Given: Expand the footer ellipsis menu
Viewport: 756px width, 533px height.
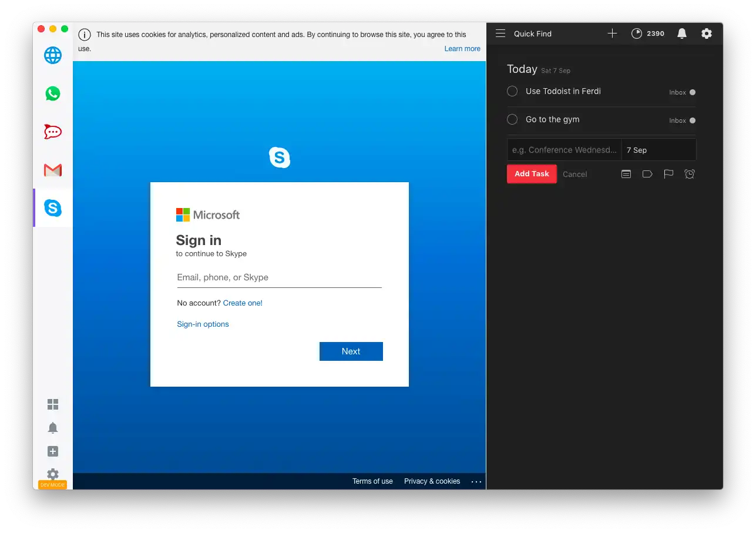Looking at the screenshot, I should click(476, 482).
